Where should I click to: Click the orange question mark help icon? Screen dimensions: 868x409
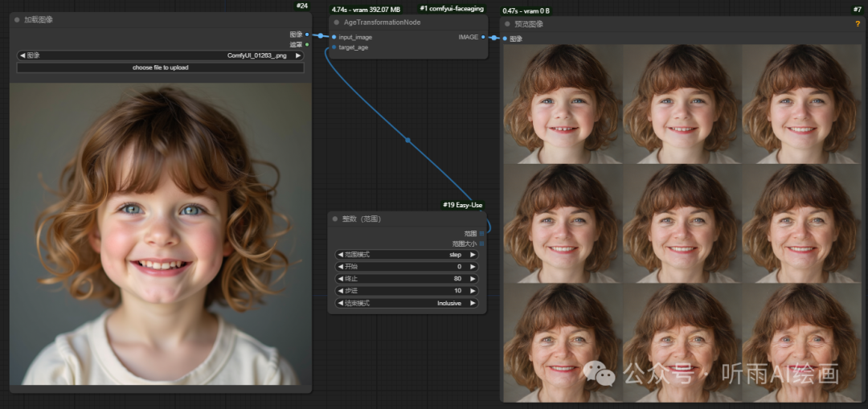(858, 23)
